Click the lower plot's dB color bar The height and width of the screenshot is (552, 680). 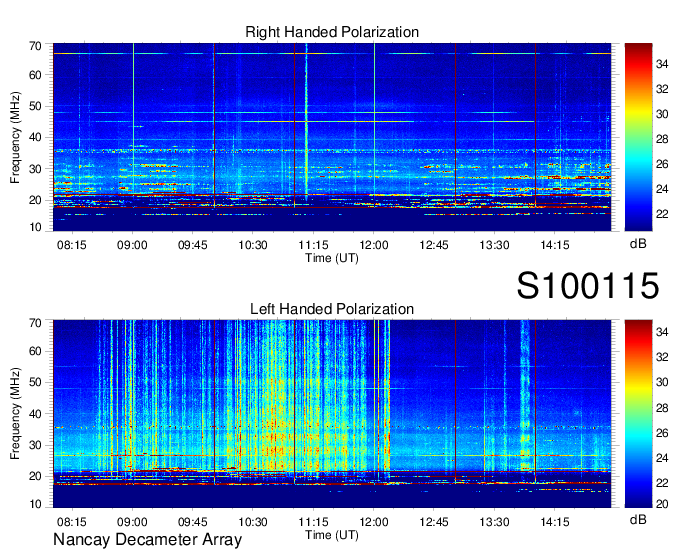click(x=638, y=414)
